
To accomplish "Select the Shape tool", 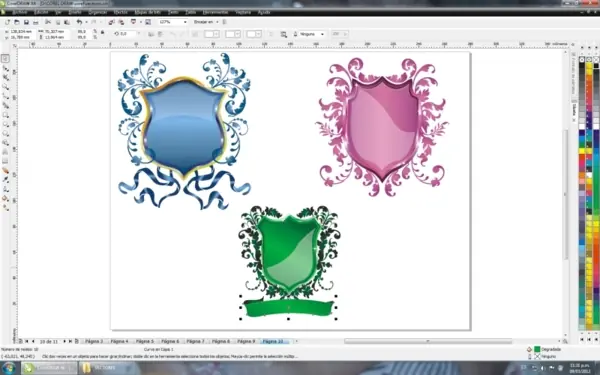I will click(5, 68).
